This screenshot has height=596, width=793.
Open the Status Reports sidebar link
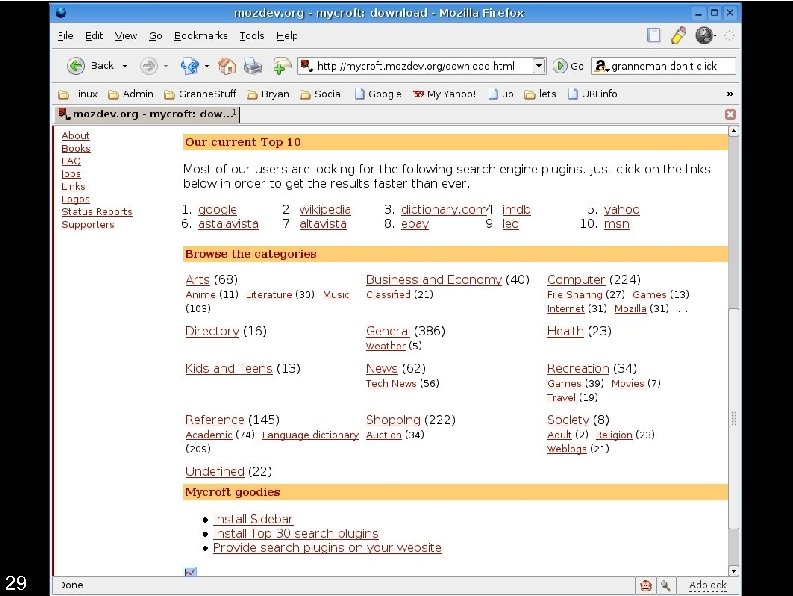(97, 212)
